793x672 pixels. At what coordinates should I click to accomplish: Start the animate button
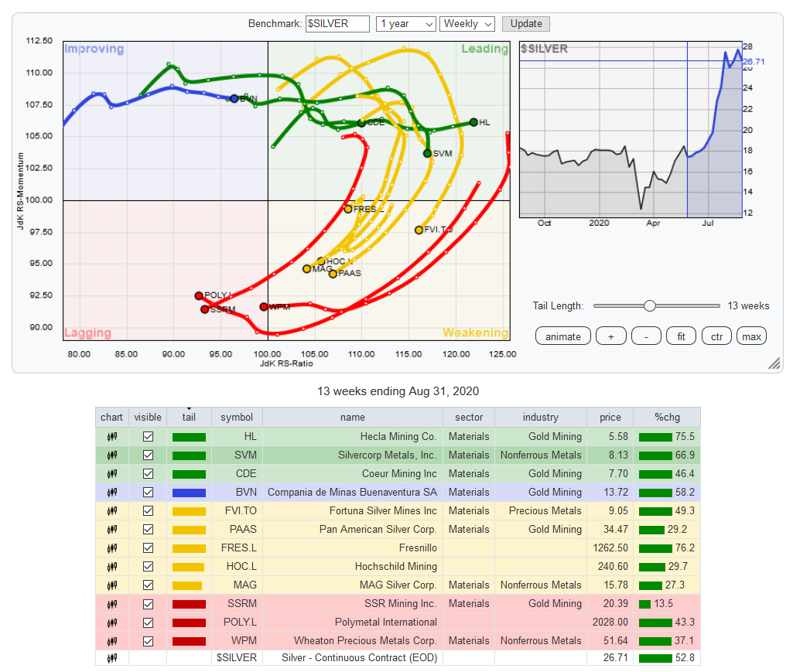pos(563,336)
